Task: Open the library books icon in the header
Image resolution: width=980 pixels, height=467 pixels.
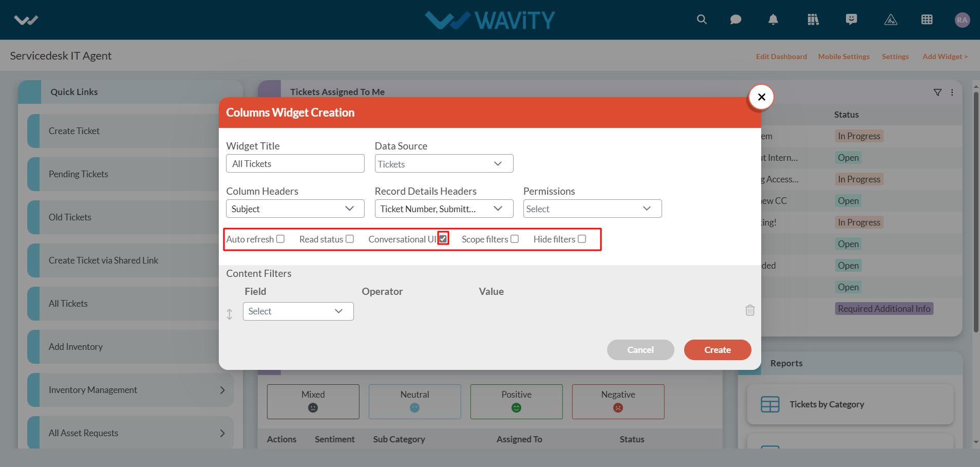Action: pyautogui.click(x=813, y=20)
